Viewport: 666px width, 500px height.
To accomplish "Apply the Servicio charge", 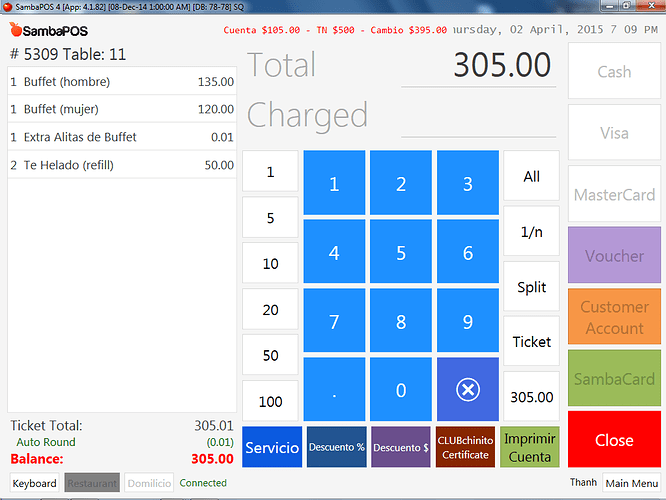I will [x=272, y=447].
